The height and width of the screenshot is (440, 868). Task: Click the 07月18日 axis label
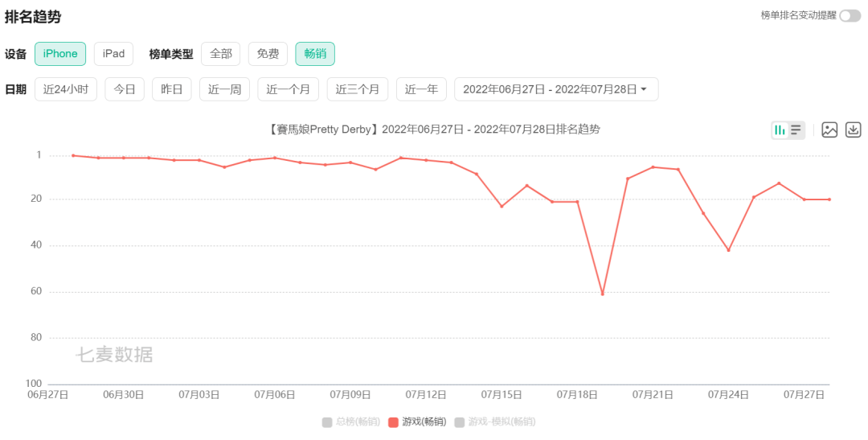click(577, 395)
